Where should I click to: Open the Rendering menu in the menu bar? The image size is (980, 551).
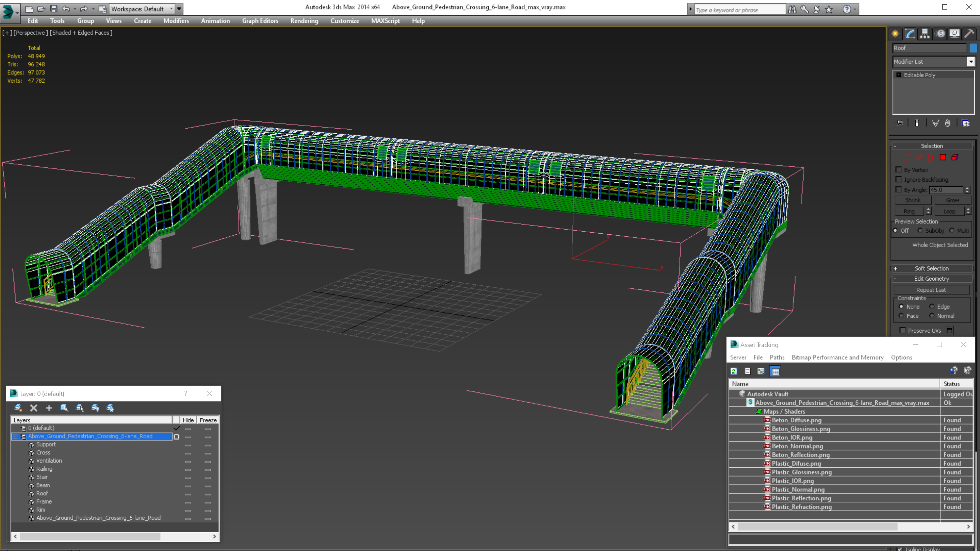[x=304, y=21]
